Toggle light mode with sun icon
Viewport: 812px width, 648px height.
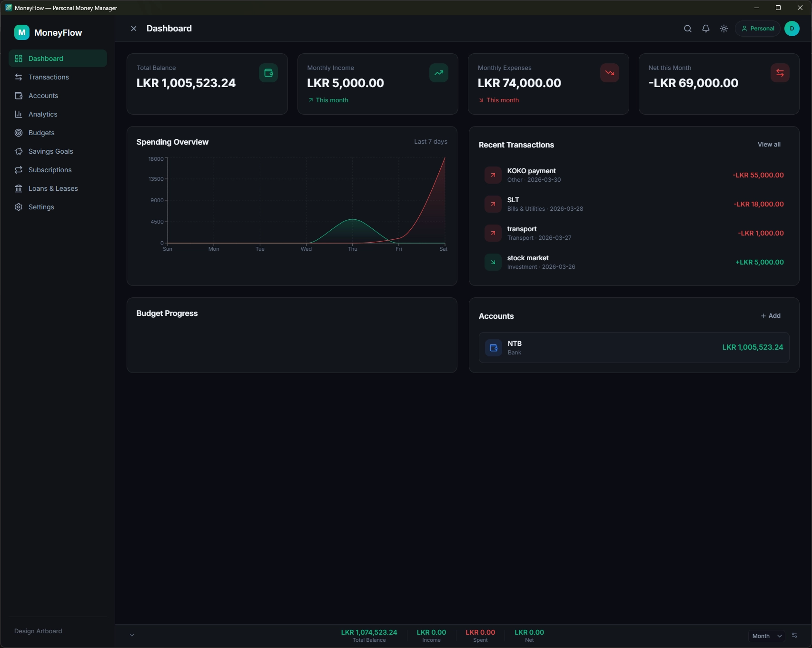(x=723, y=28)
